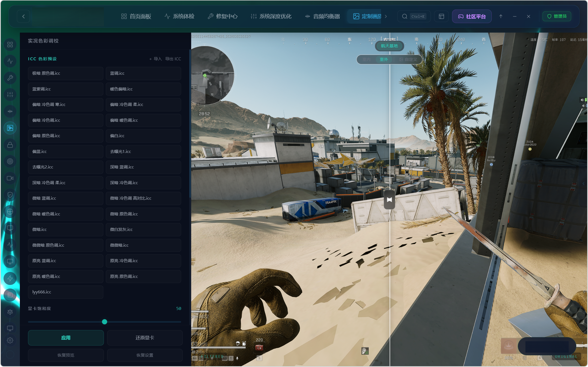Open the crosshair circle icon in sidebar
The height and width of the screenshot is (367, 588).
[10, 212]
